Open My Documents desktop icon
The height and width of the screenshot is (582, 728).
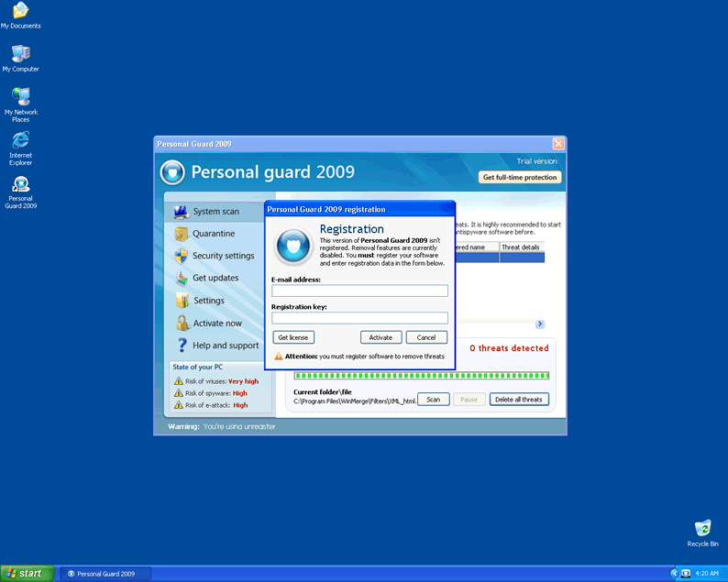point(20,12)
